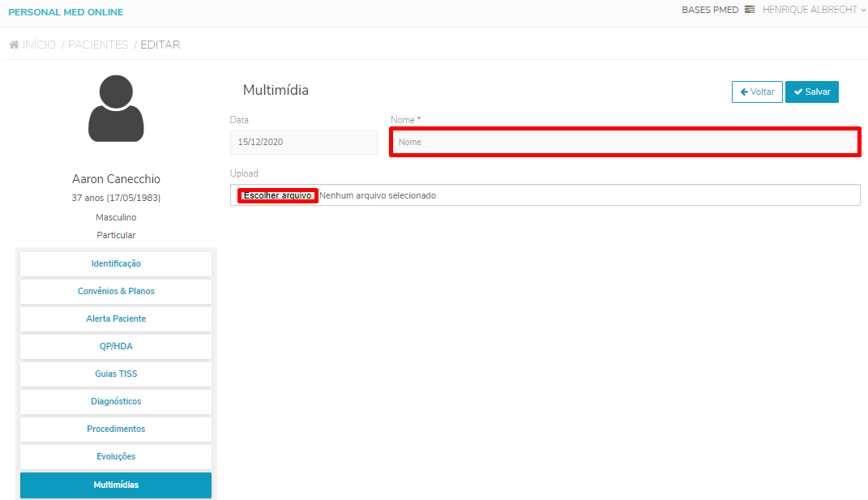The height and width of the screenshot is (500, 868).
Task: Click the 'Particular' plan text
Action: (x=116, y=235)
